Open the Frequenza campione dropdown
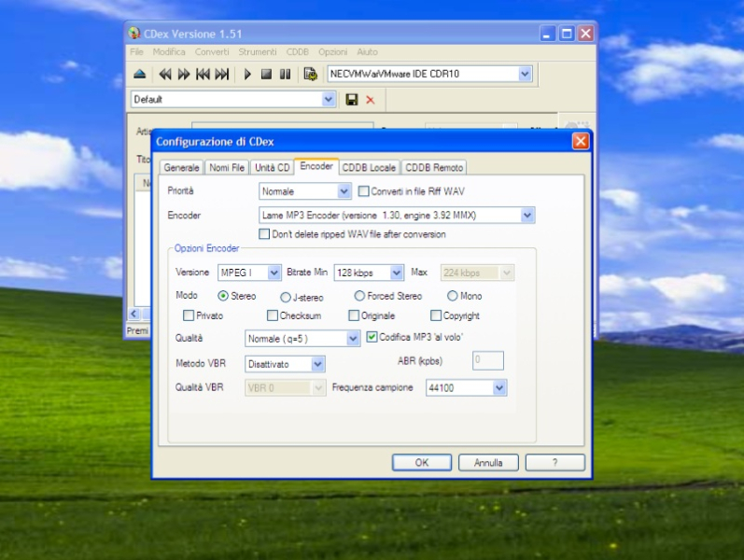The width and height of the screenshot is (744, 560). pos(498,387)
